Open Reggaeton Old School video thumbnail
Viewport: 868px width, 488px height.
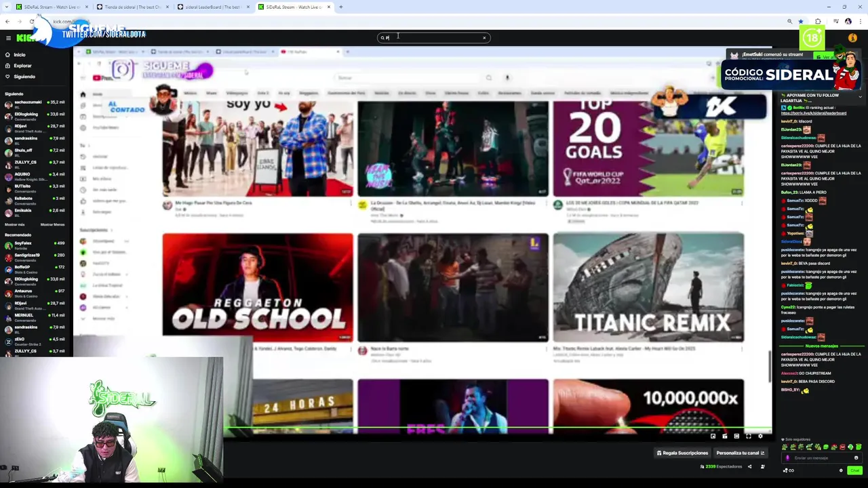[258, 287]
